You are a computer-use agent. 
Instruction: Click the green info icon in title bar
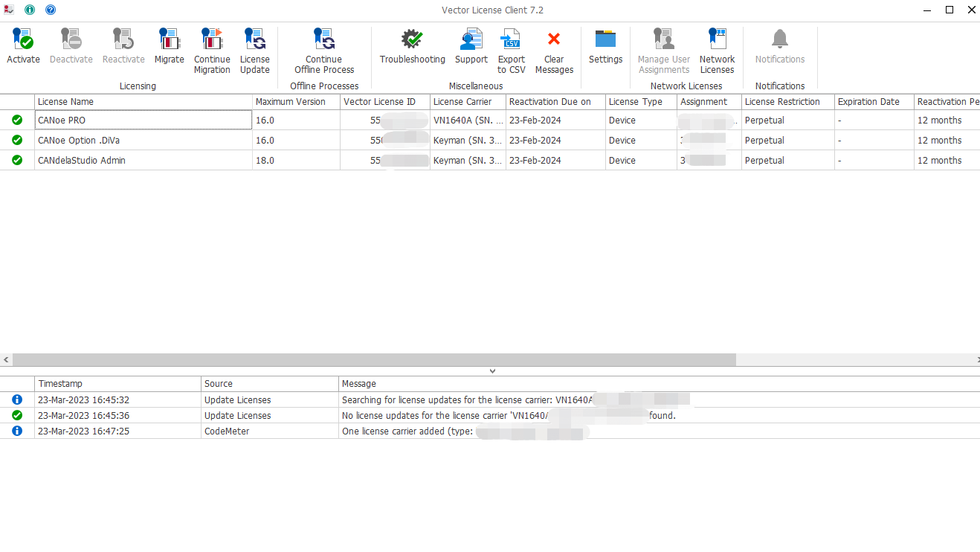pyautogui.click(x=30, y=10)
